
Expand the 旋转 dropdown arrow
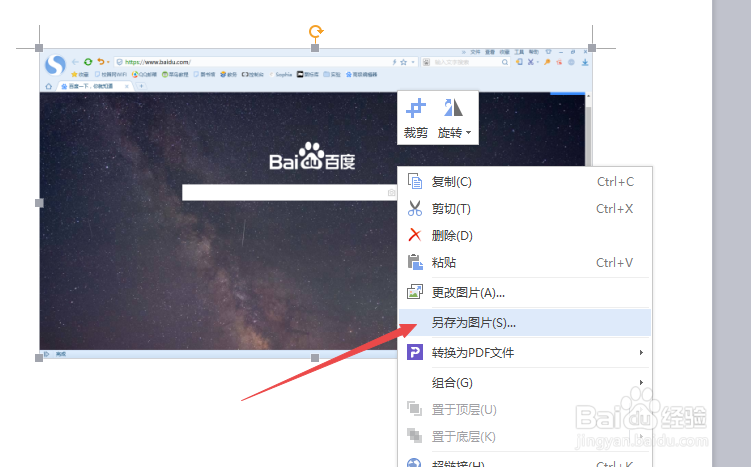point(468,133)
